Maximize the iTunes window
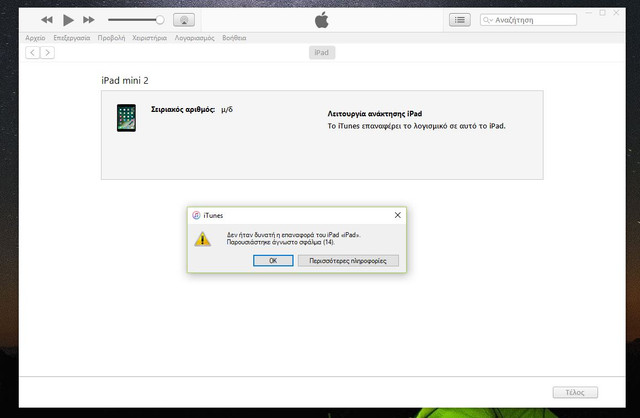Screen dimensions: 640x418 [602, 13]
